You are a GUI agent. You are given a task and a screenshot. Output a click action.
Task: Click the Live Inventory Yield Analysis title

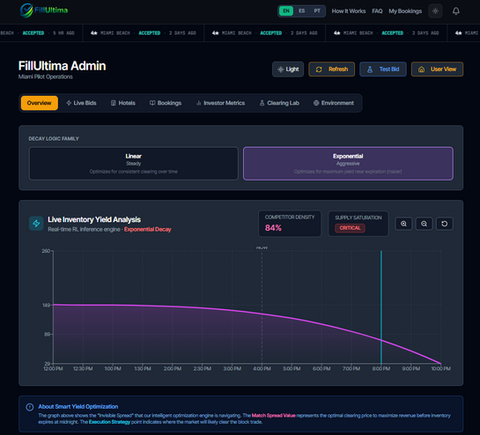pos(94,220)
